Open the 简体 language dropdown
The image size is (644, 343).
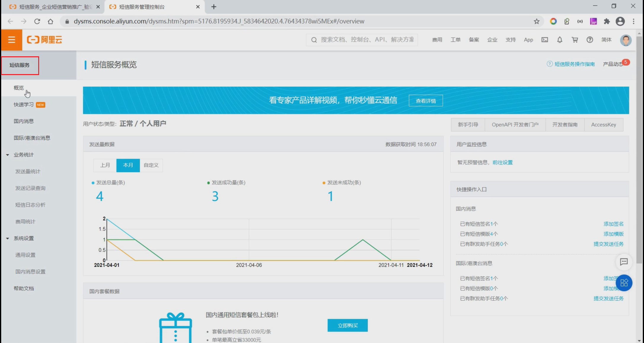(x=606, y=40)
